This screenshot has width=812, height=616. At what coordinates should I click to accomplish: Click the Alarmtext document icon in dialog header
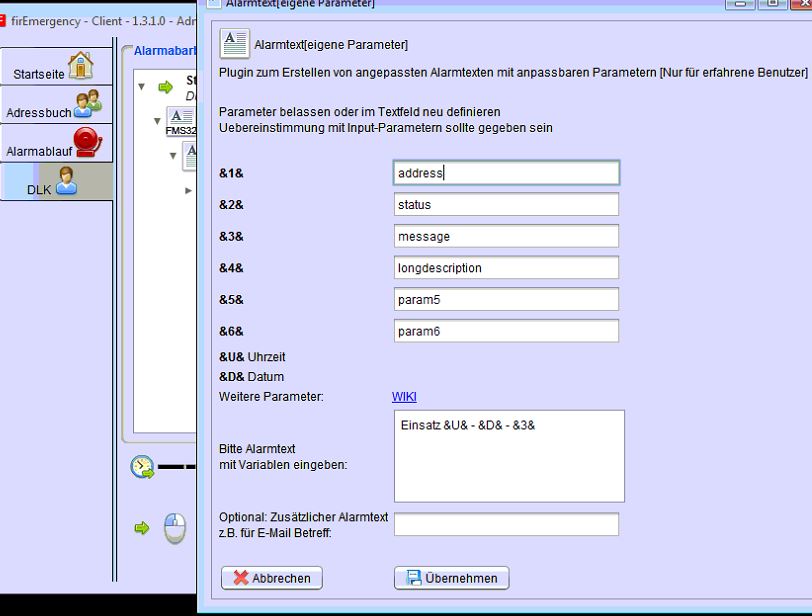(235, 44)
